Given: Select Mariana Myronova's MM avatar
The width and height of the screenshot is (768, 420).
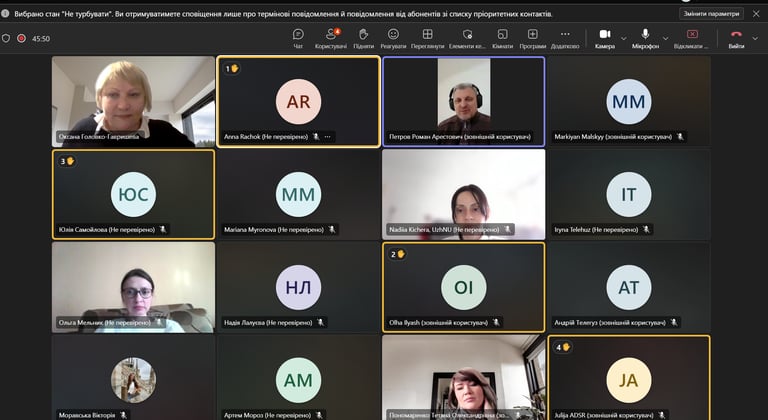Looking at the screenshot, I should 298,195.
